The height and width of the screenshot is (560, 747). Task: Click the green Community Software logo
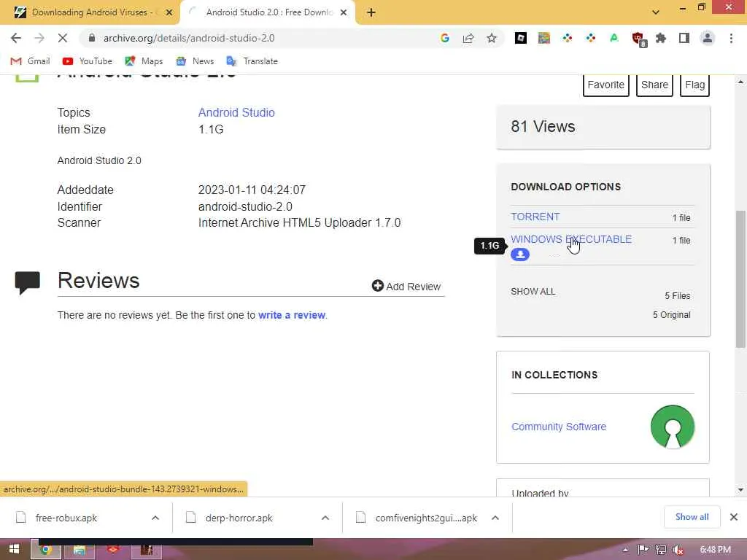(x=672, y=427)
